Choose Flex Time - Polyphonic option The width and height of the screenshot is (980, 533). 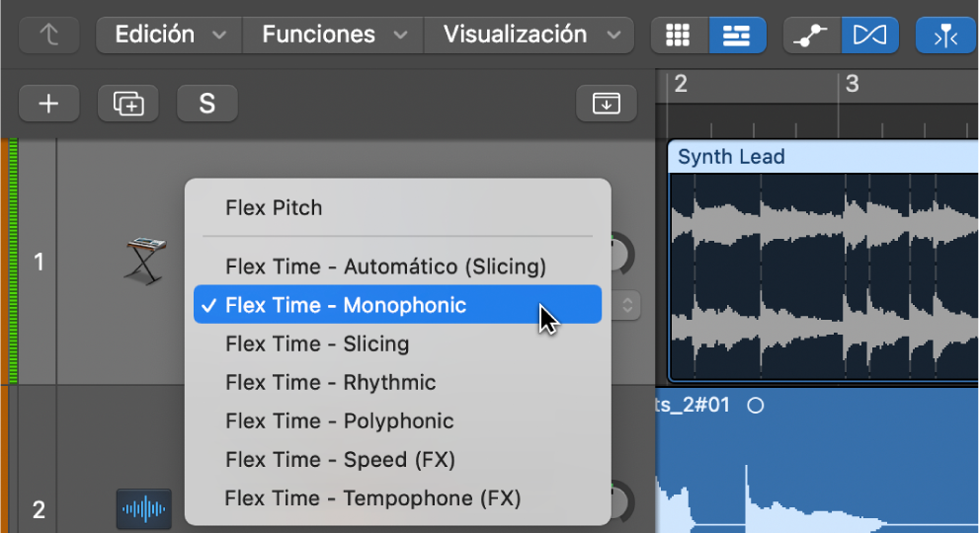pyautogui.click(x=339, y=421)
